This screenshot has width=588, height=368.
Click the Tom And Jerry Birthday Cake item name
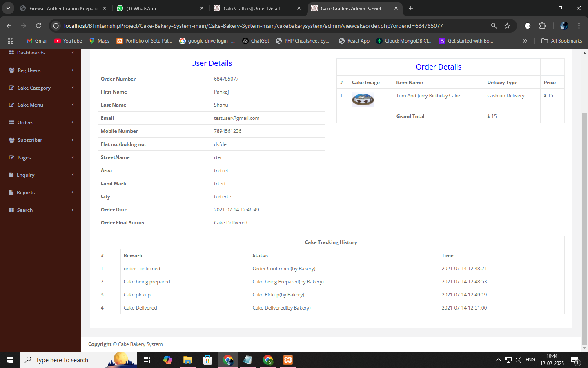428,96
